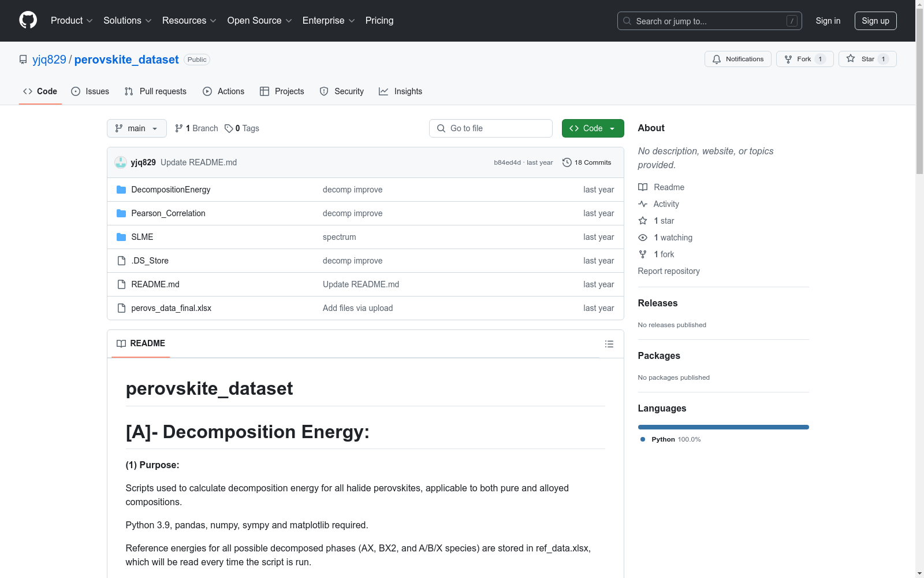Screen dimensions: 924x578
Task: Open the Activity link in About
Action: tap(658, 204)
